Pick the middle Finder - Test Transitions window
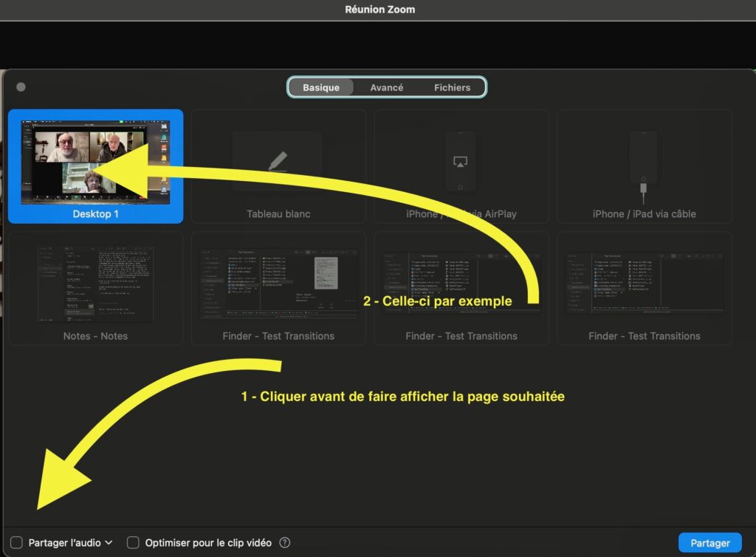The width and height of the screenshot is (756, 557). [x=461, y=285]
